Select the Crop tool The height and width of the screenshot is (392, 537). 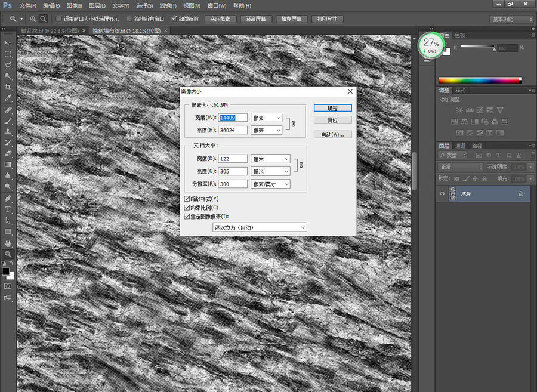8,87
